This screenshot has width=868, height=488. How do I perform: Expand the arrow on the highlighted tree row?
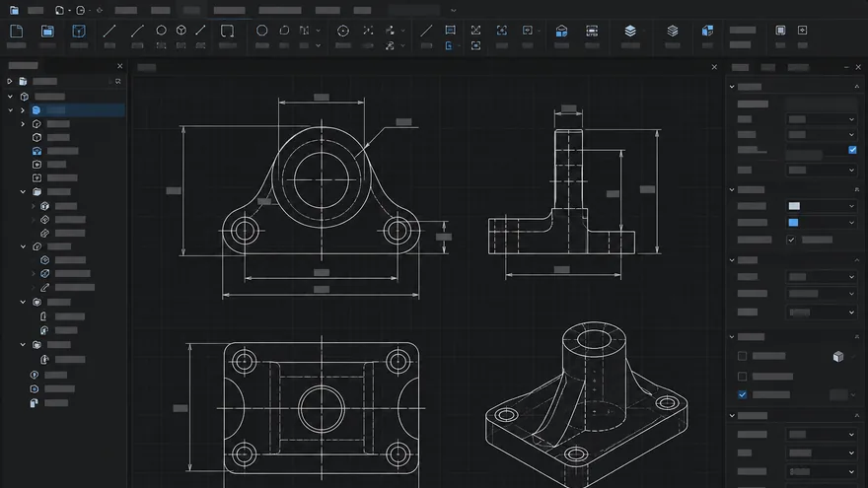(x=23, y=110)
